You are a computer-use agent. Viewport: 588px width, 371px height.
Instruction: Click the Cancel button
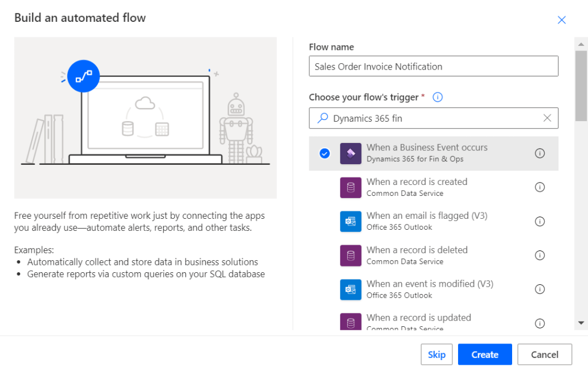[x=544, y=354]
